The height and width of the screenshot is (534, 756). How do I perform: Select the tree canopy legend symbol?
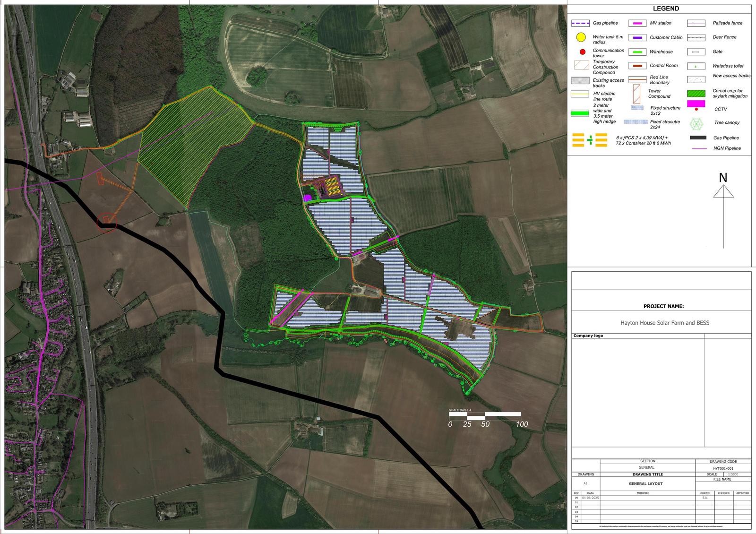tap(696, 124)
